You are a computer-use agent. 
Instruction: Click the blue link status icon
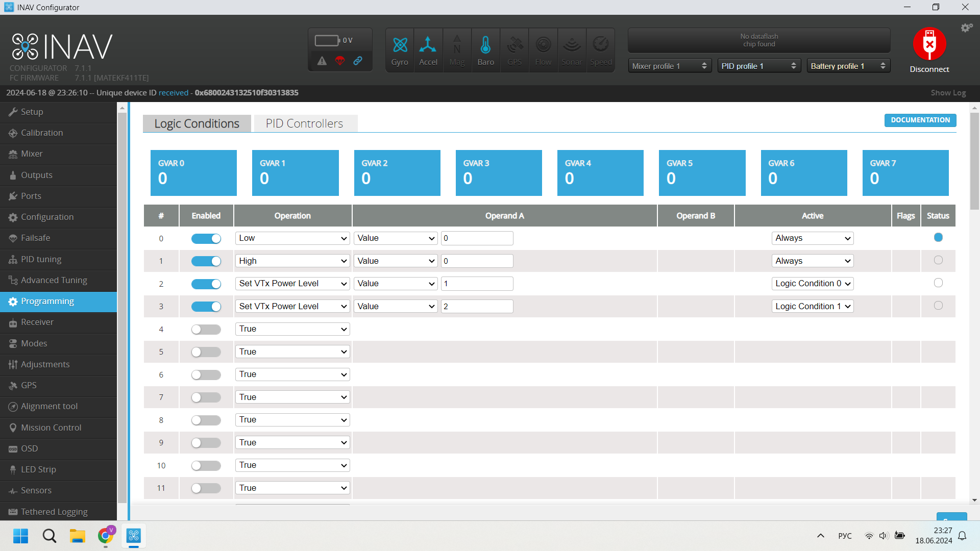(x=358, y=61)
